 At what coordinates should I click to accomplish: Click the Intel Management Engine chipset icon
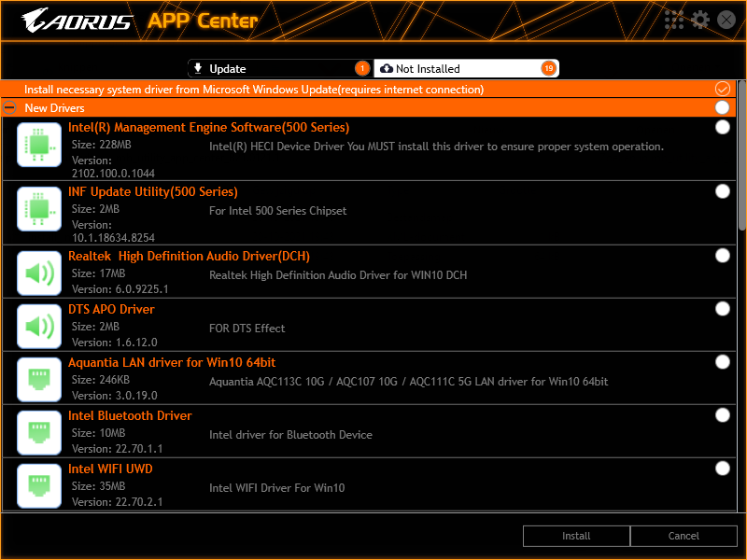39,145
